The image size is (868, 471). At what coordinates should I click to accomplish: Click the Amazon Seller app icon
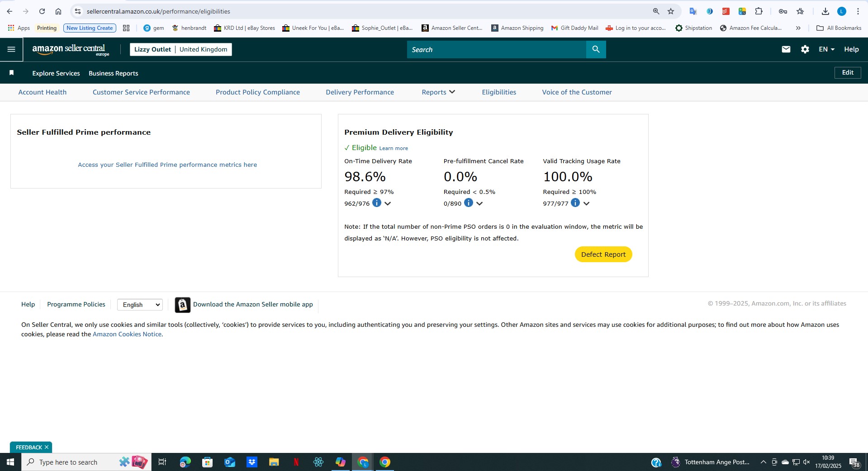[182, 305]
